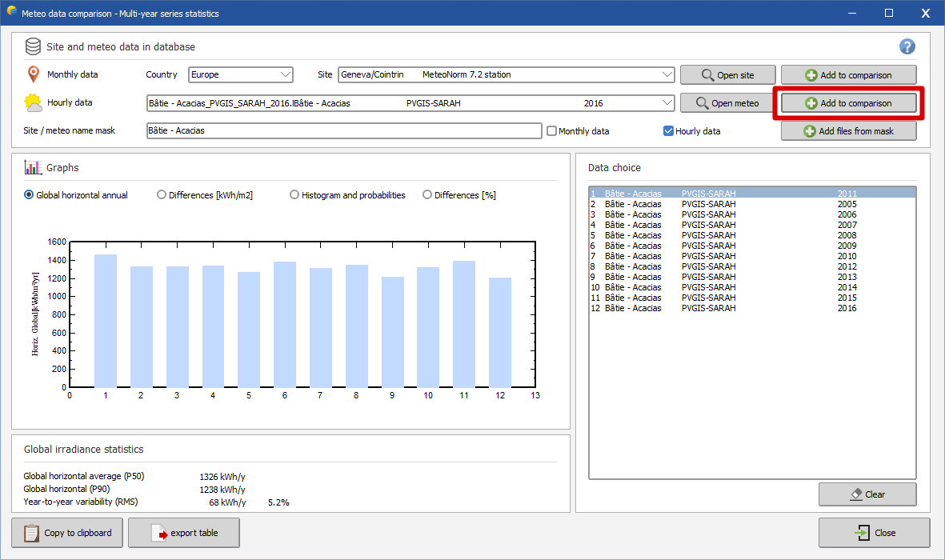945x560 pixels.
Task: Click the bar chart Graphs icon
Action: [x=33, y=167]
